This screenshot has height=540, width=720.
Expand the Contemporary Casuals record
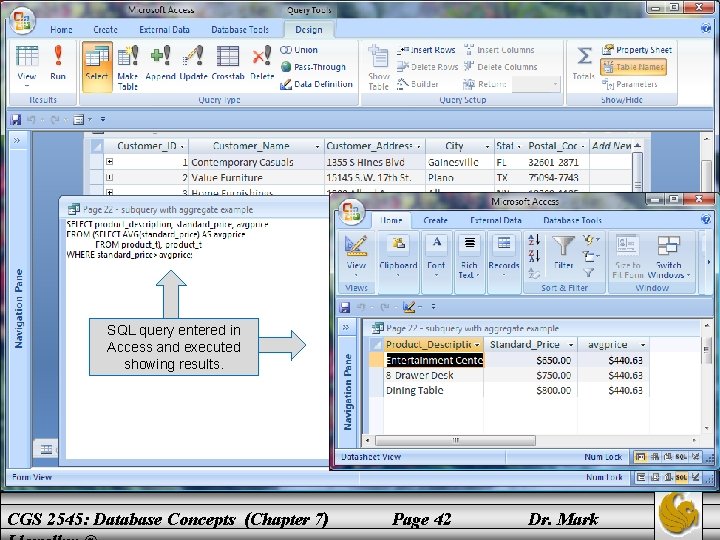pyautogui.click(x=109, y=162)
